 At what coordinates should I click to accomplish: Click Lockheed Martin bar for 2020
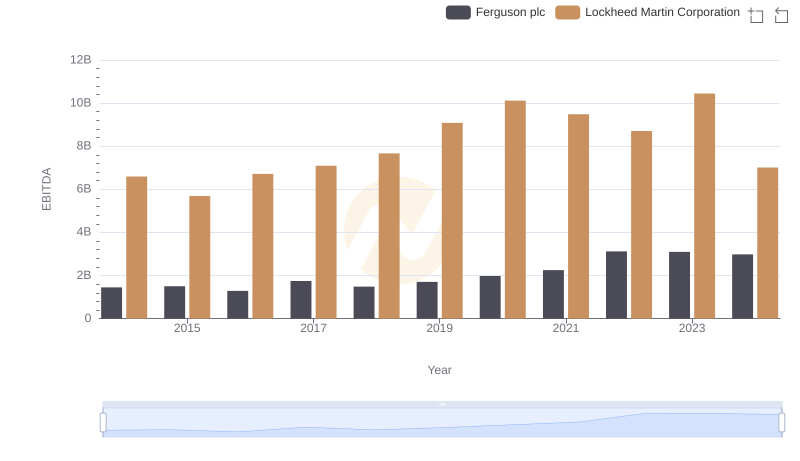(515, 210)
